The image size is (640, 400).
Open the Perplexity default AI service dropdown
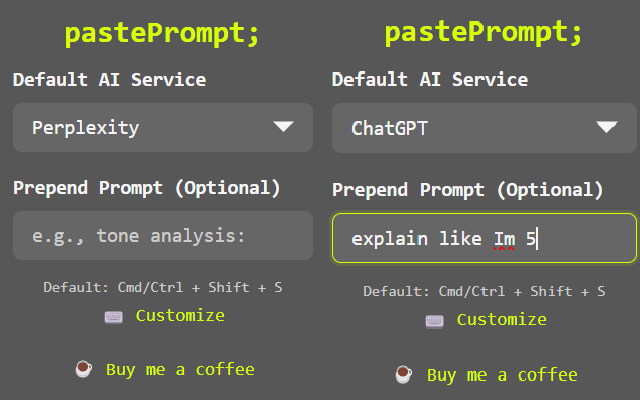[x=163, y=127]
